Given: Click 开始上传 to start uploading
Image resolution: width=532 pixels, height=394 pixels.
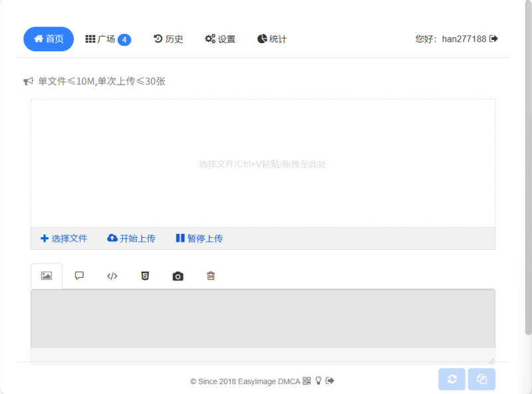Looking at the screenshot, I should pos(131,239).
